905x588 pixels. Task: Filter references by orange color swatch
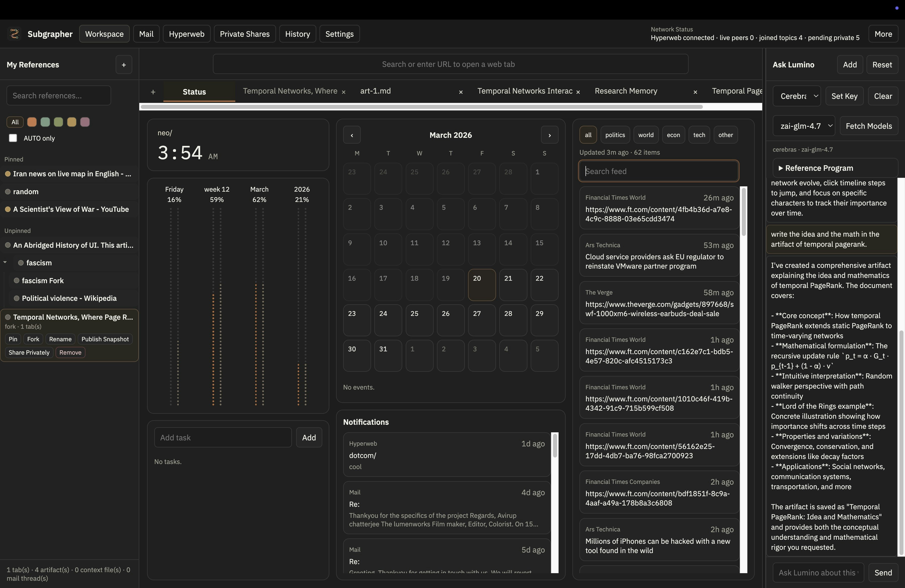click(x=32, y=122)
